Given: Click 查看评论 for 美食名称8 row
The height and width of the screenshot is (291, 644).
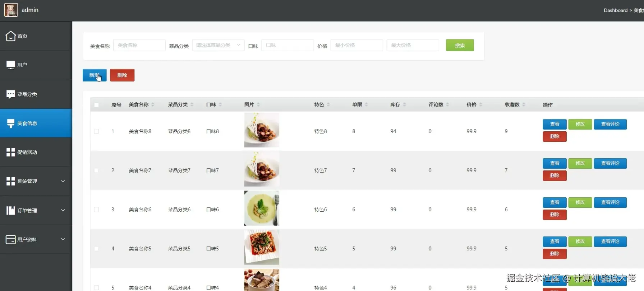Looking at the screenshot, I should [610, 124].
